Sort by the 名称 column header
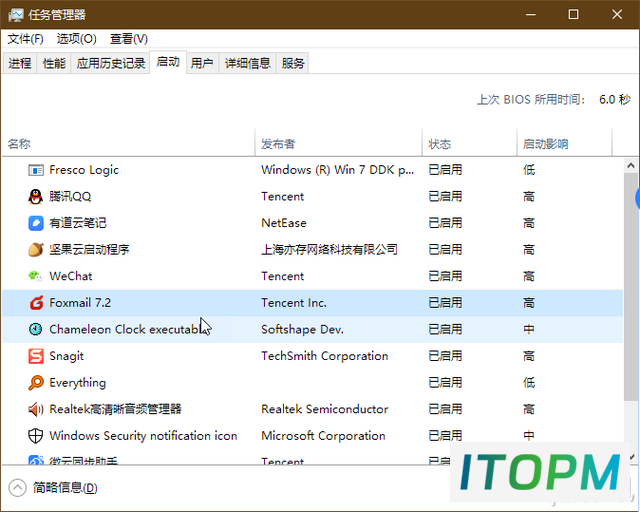 coord(128,144)
